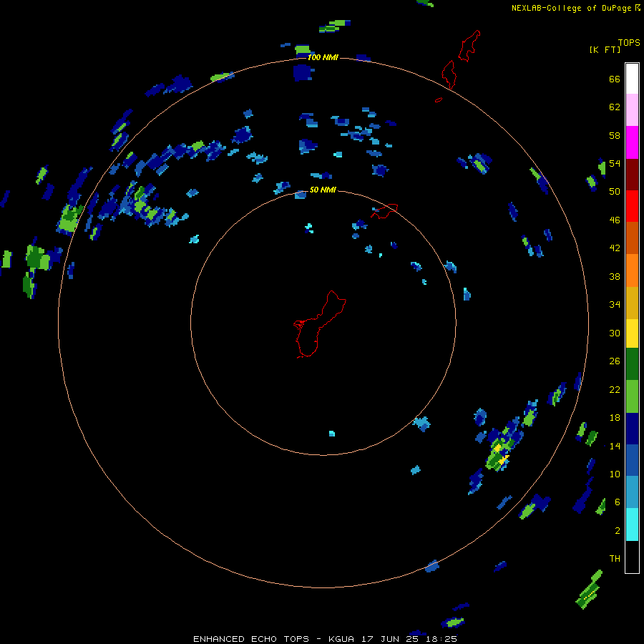
Task: Click the NEXLAB-College of DuPage credit text
Action: (x=571, y=8)
